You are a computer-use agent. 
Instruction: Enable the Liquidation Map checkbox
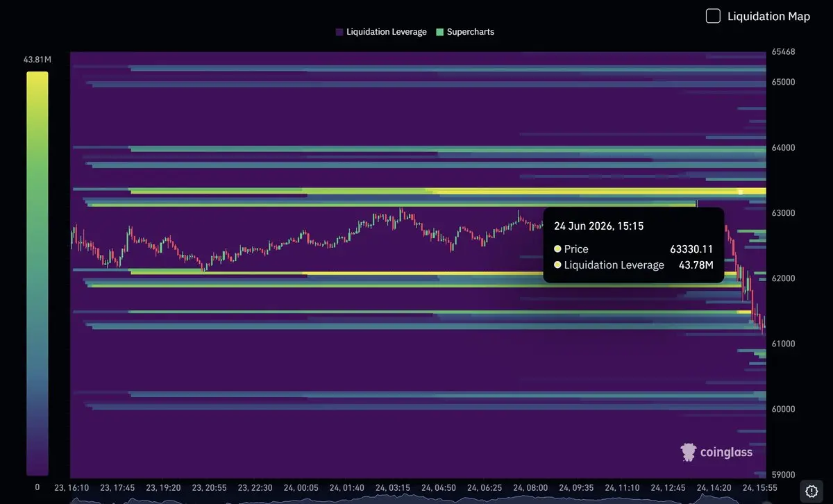tap(713, 16)
